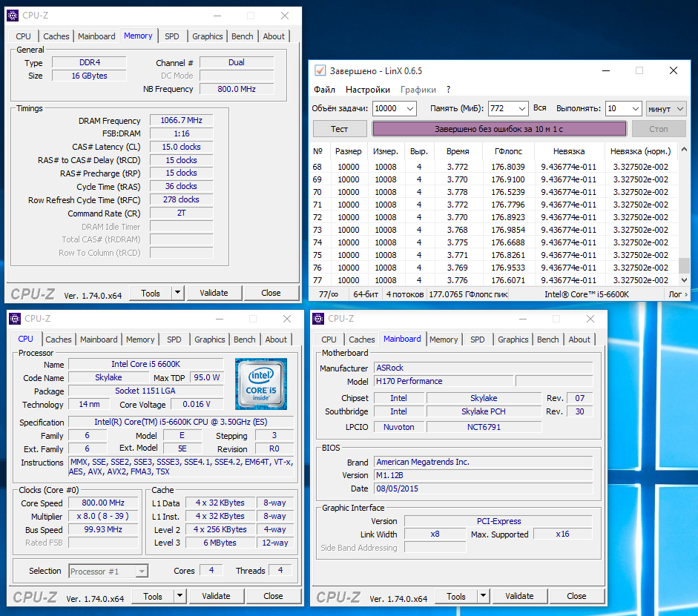
Task: Open the Настройки menu in LinX
Action: coord(368,90)
